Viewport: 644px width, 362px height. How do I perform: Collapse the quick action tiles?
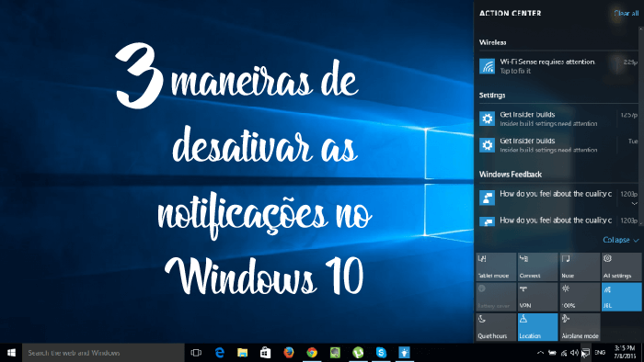point(621,240)
